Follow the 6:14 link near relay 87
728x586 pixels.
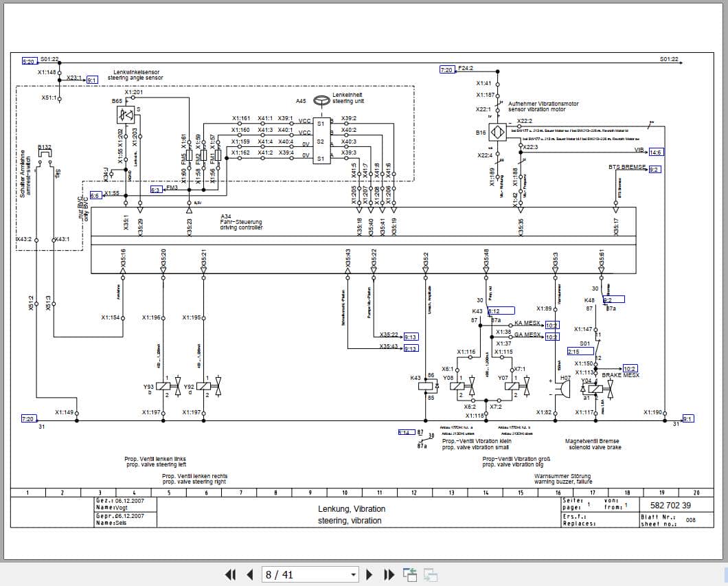[x=407, y=432]
